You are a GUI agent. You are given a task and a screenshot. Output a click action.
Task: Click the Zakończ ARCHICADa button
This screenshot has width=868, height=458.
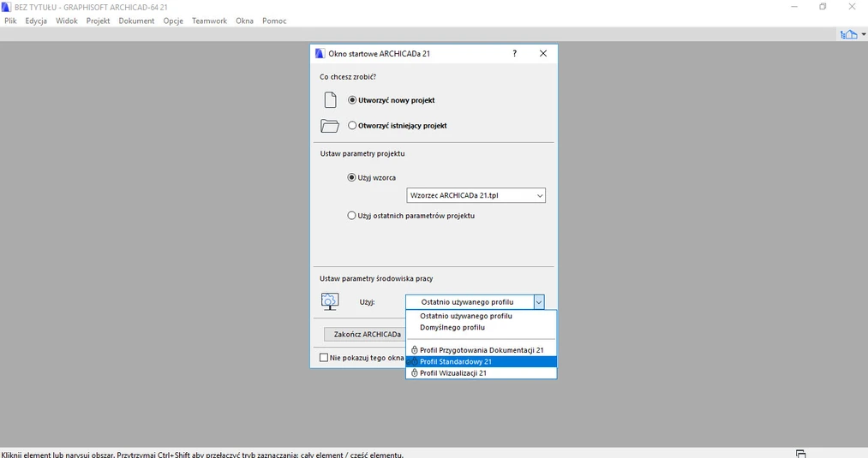[367, 334]
